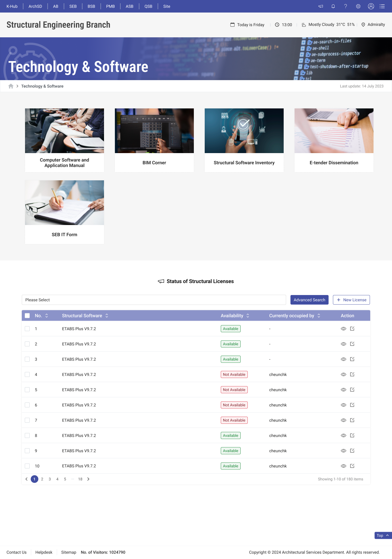Open the BIM Corner thumbnail card
Screen dimensions: 392x559
pyautogui.click(x=154, y=140)
